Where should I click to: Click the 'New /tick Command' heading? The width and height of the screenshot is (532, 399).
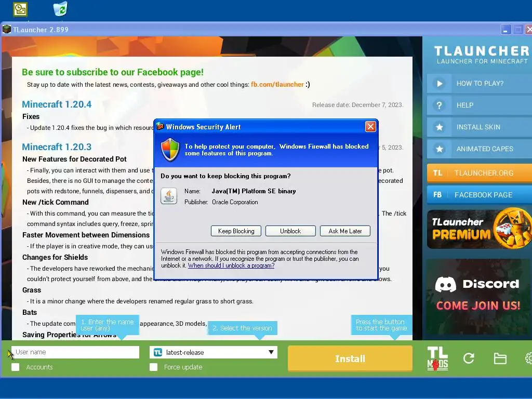pos(55,202)
